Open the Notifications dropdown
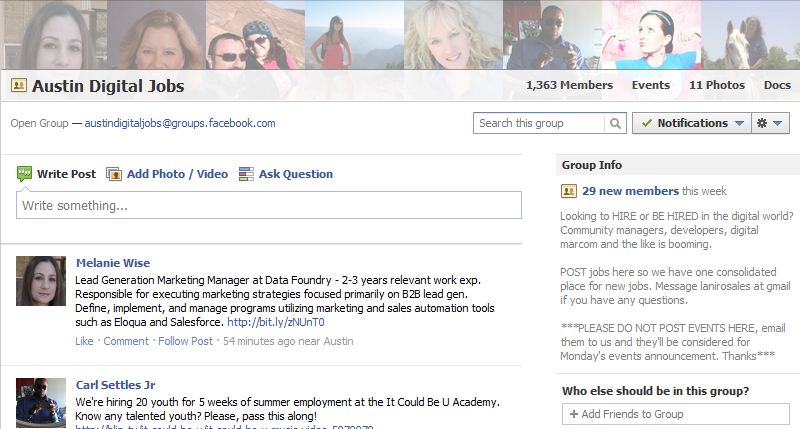The height and width of the screenshot is (429, 800). (x=691, y=124)
